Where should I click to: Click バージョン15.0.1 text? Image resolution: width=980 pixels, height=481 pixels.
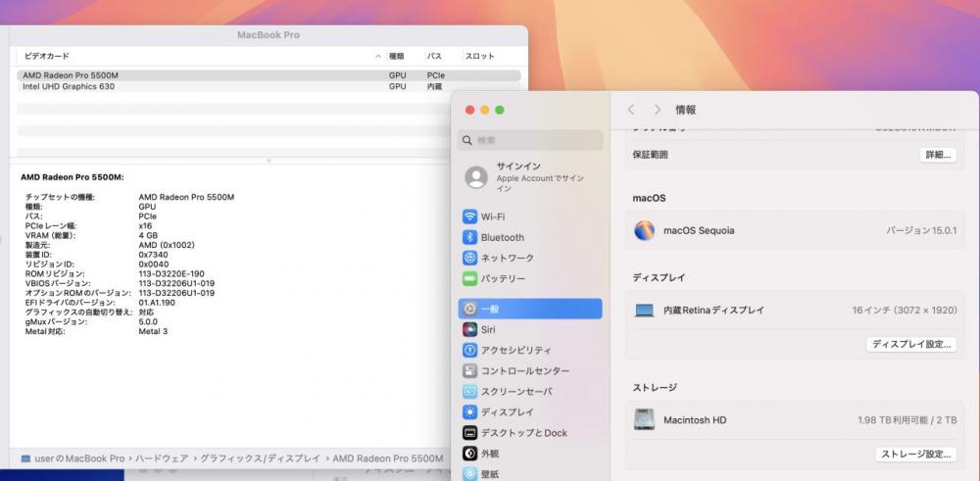coord(921,230)
